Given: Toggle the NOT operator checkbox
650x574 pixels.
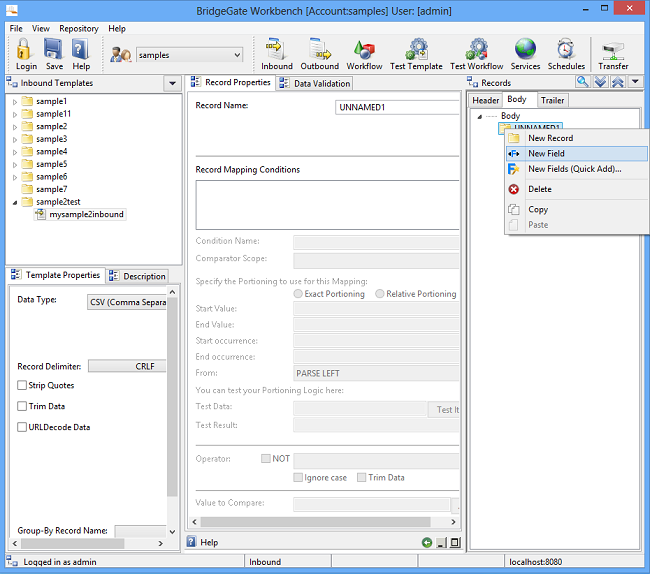Looking at the screenshot, I should pos(266,458).
